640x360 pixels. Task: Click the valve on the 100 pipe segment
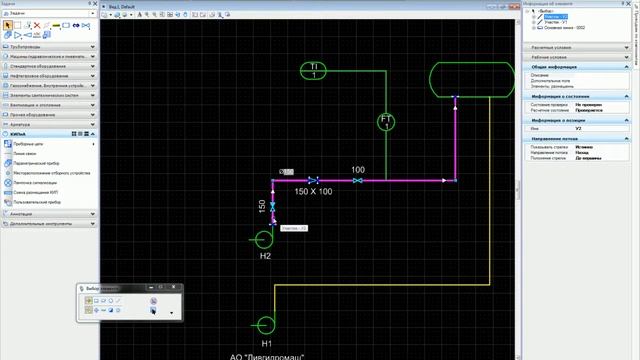(x=358, y=180)
